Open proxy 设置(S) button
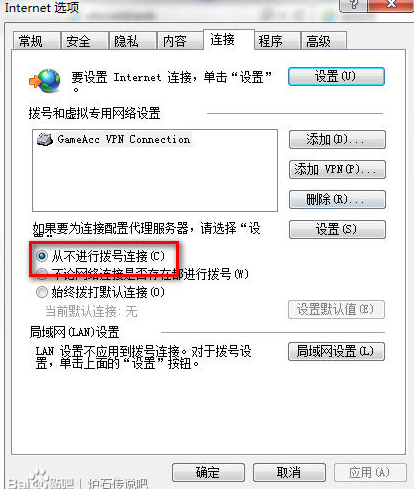 (337, 229)
